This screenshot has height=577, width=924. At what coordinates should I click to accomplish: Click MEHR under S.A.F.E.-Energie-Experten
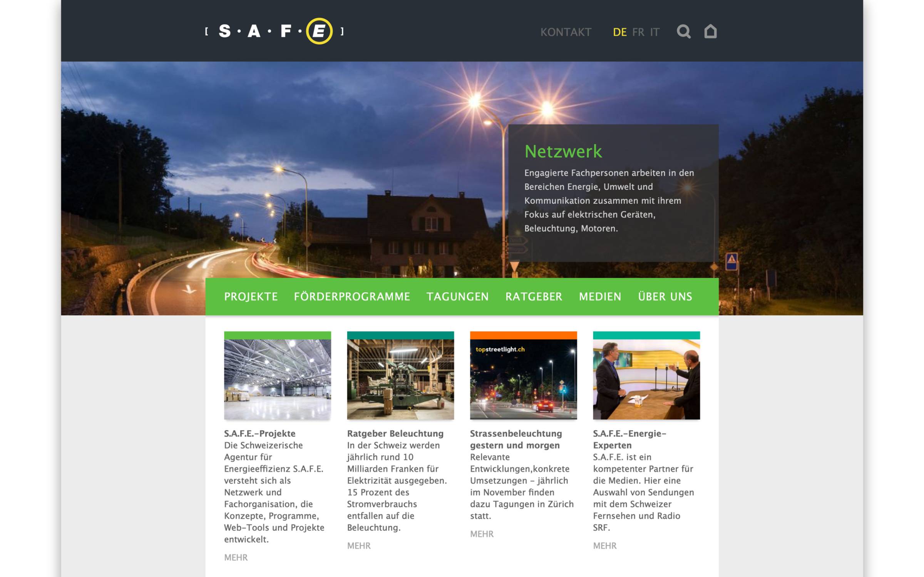604,546
